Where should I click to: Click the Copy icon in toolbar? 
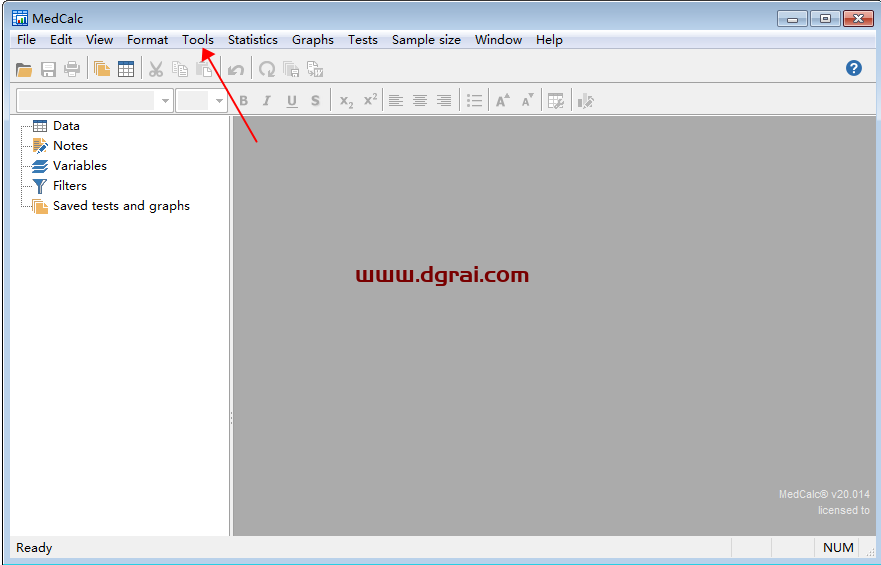[x=180, y=69]
